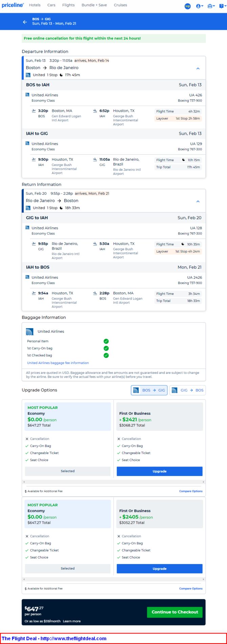
Task: Open the Learn more financing link
Action: tap(72, 621)
